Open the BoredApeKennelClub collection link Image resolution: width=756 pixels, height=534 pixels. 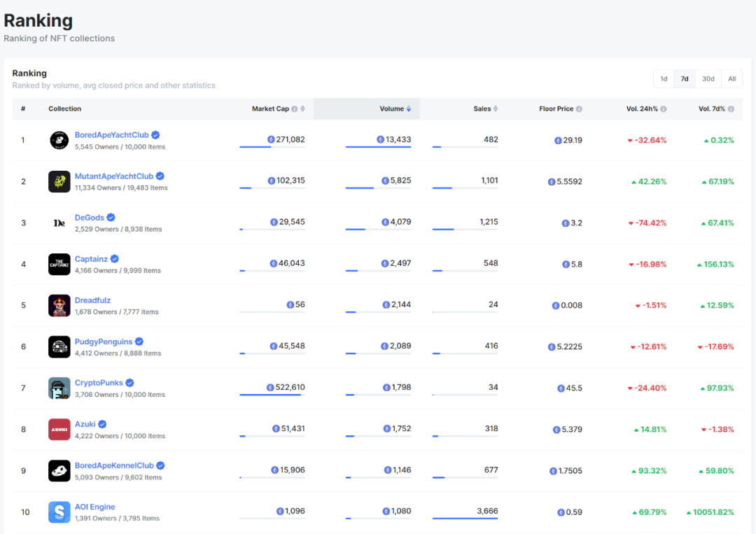pos(114,465)
